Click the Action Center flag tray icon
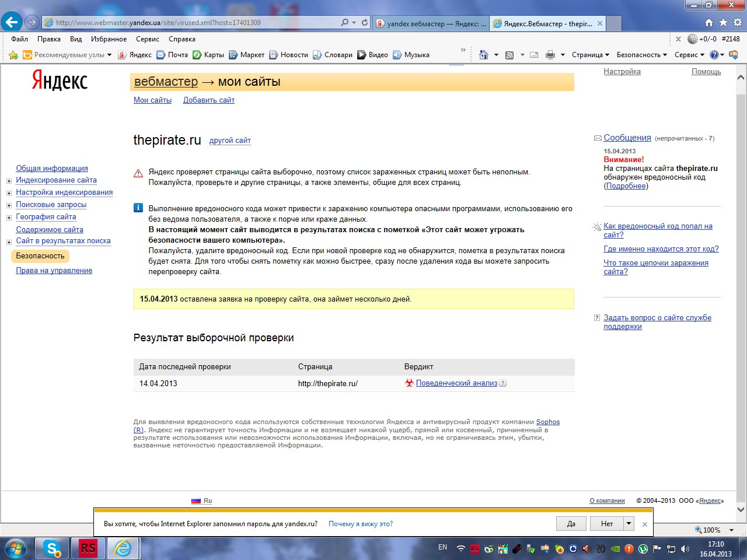Screen dimensions: 747x560 point(657,549)
